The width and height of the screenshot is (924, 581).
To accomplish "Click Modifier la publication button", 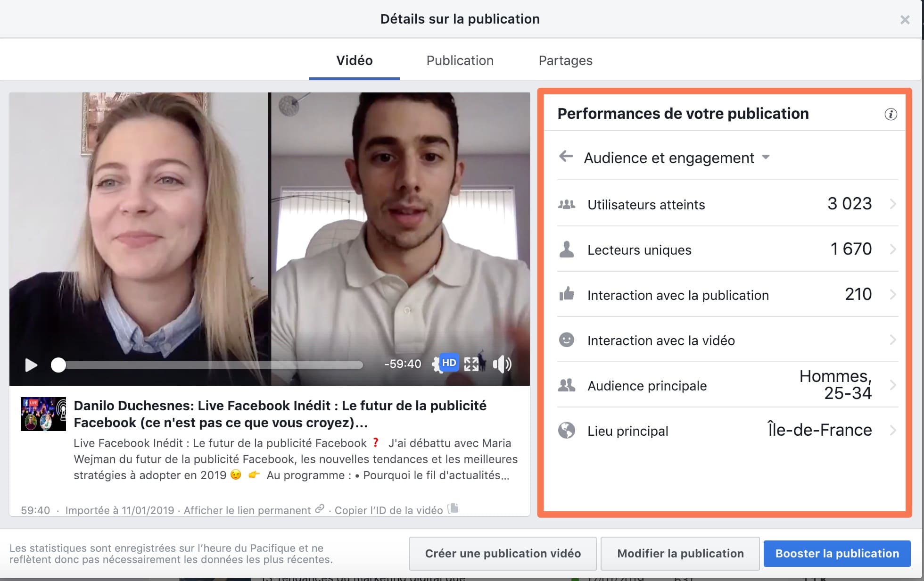I will coord(680,554).
